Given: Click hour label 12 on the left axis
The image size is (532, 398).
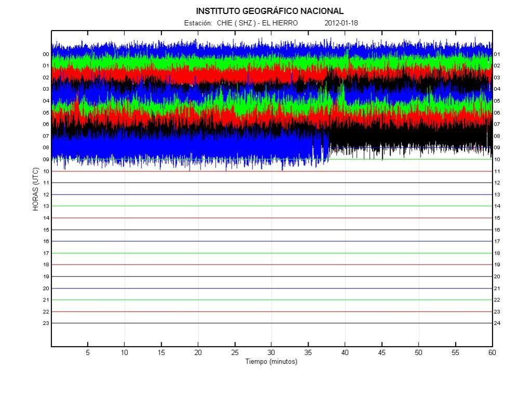Looking at the screenshot, I should point(46,195).
